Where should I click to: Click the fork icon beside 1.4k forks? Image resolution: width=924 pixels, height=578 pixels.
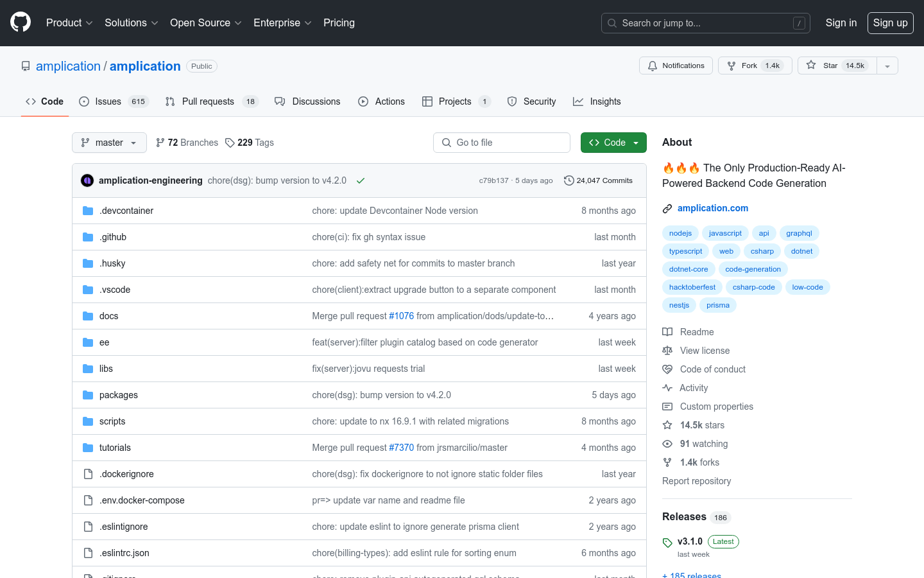[667, 462]
